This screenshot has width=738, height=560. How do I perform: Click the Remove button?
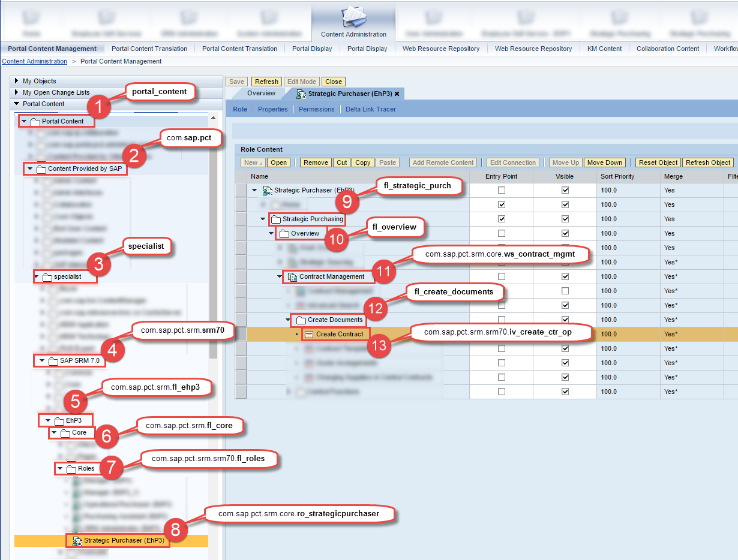pyautogui.click(x=316, y=162)
